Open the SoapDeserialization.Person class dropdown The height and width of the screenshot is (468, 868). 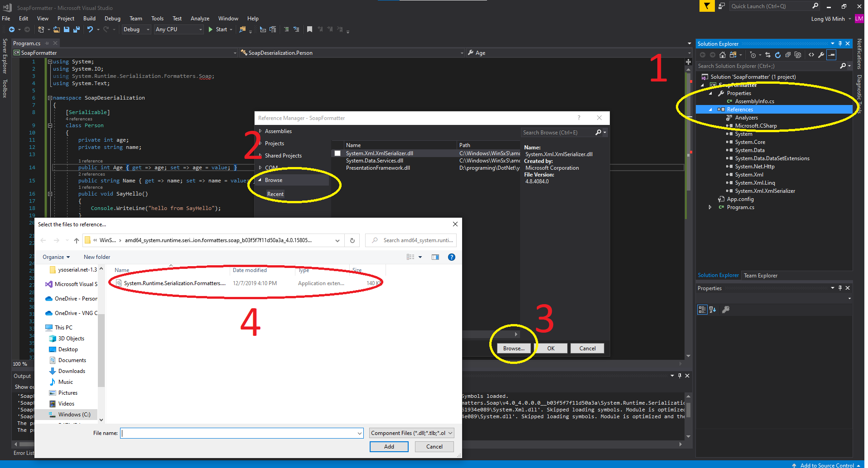point(352,53)
